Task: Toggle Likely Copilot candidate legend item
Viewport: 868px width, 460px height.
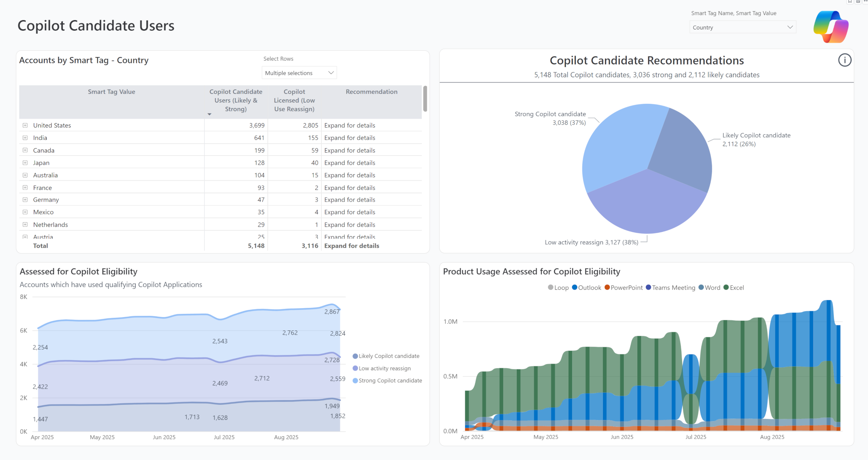Action: 386,356
